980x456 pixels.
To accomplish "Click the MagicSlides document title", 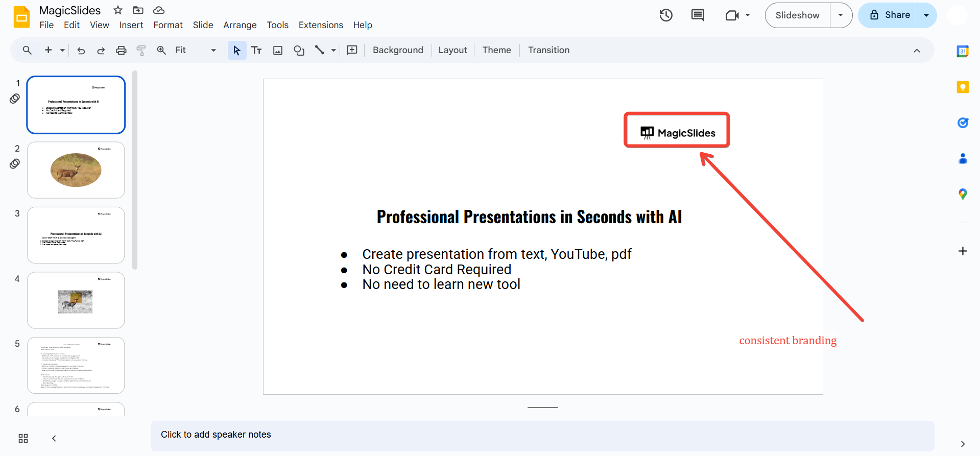I will pos(70,11).
